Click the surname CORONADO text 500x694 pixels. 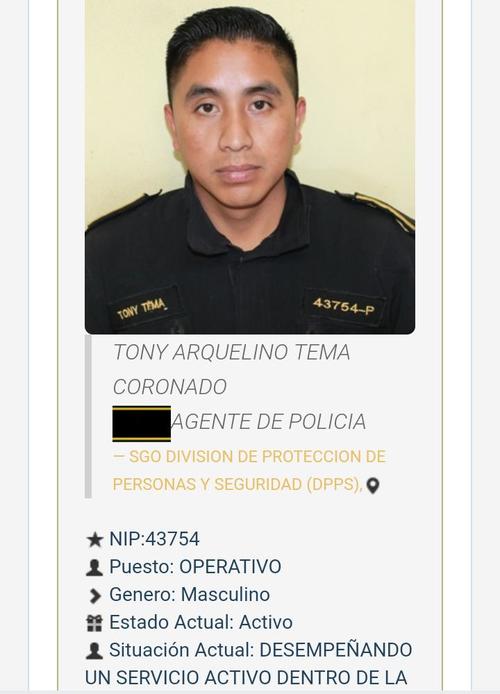(x=170, y=387)
